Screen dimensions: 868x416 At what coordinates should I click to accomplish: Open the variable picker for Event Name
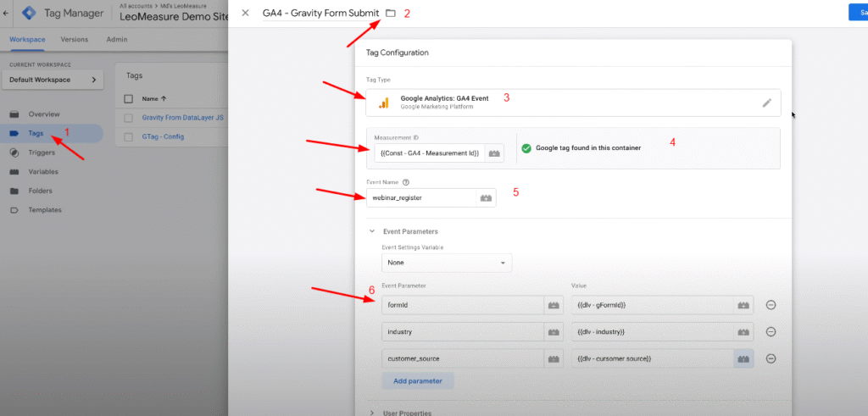(486, 198)
